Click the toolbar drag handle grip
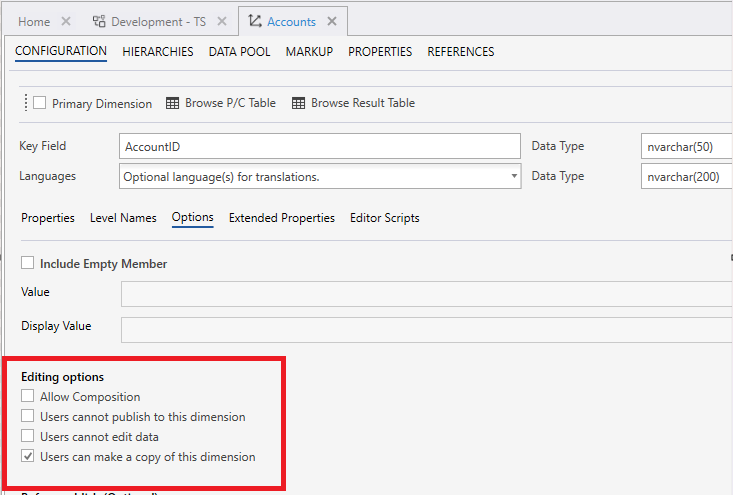Viewport: 733px width, 495px height. [26, 103]
